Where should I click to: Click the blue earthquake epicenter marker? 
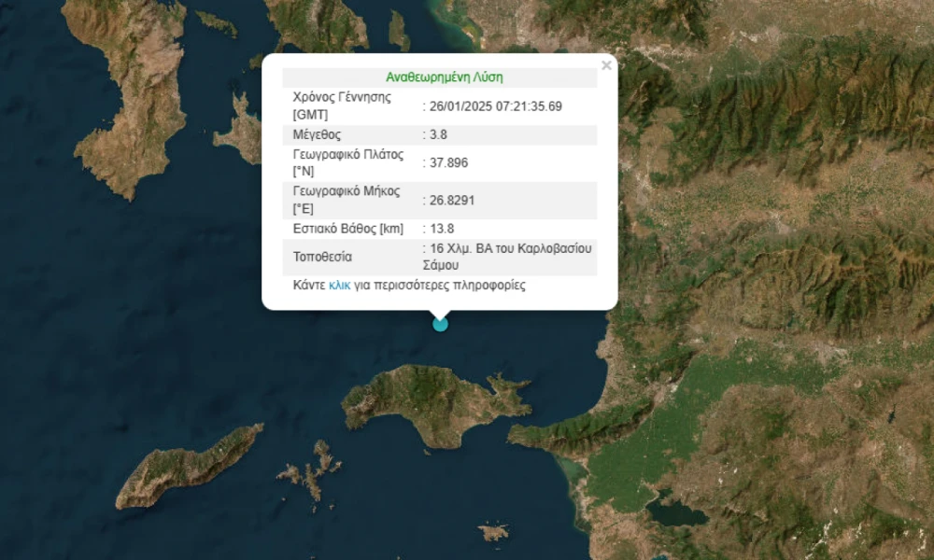439,323
